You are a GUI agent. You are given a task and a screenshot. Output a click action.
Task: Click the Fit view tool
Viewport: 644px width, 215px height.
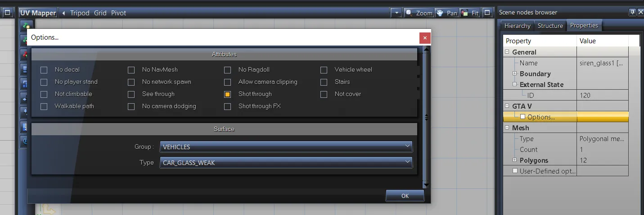pyautogui.click(x=470, y=13)
